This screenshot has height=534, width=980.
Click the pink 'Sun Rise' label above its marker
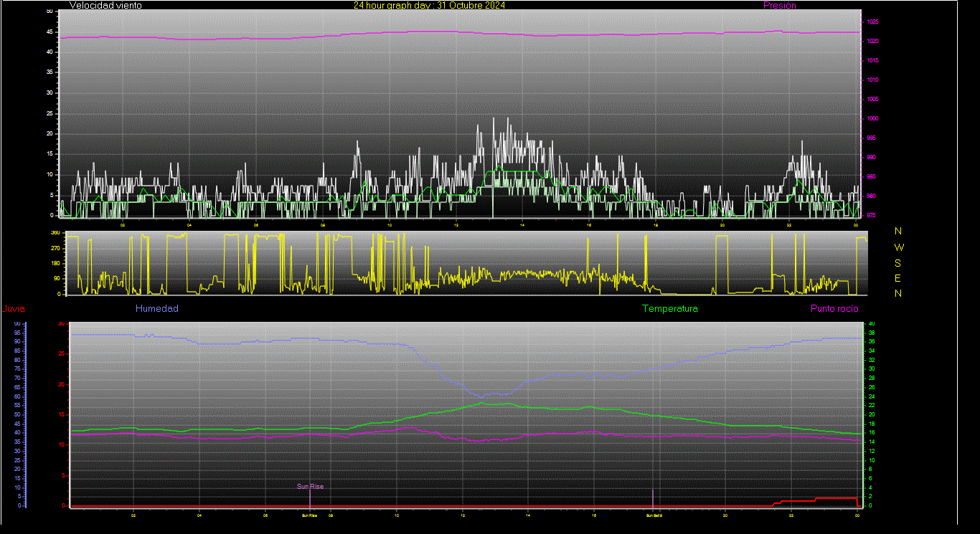click(x=311, y=487)
